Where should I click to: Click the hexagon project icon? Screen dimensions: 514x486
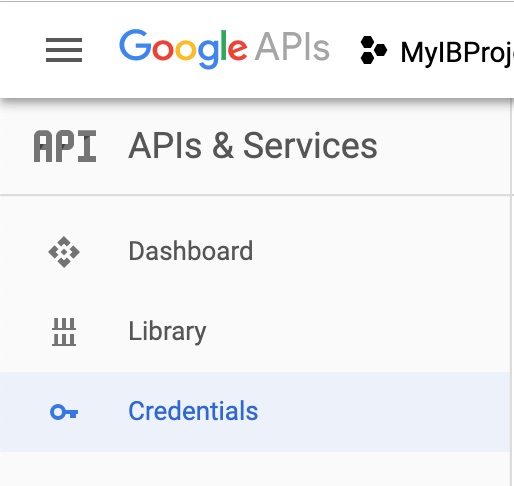pos(374,50)
